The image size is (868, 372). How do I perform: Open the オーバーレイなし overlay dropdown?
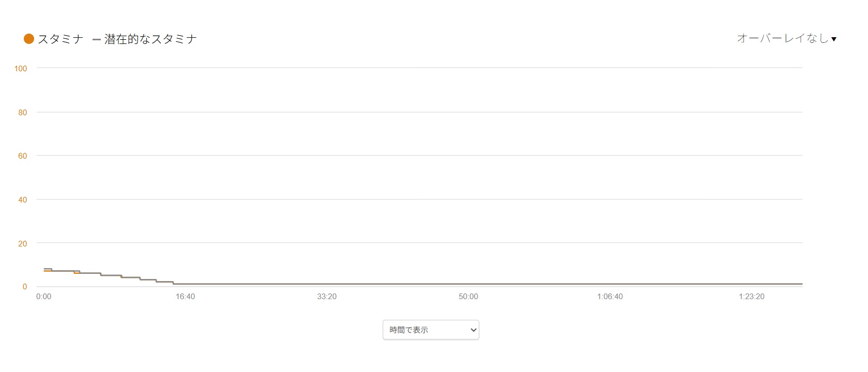point(782,38)
